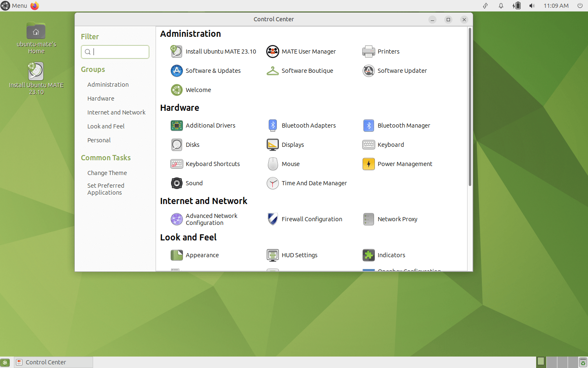Launch Bluetooth Manager
The image size is (588, 368).
[396, 126]
